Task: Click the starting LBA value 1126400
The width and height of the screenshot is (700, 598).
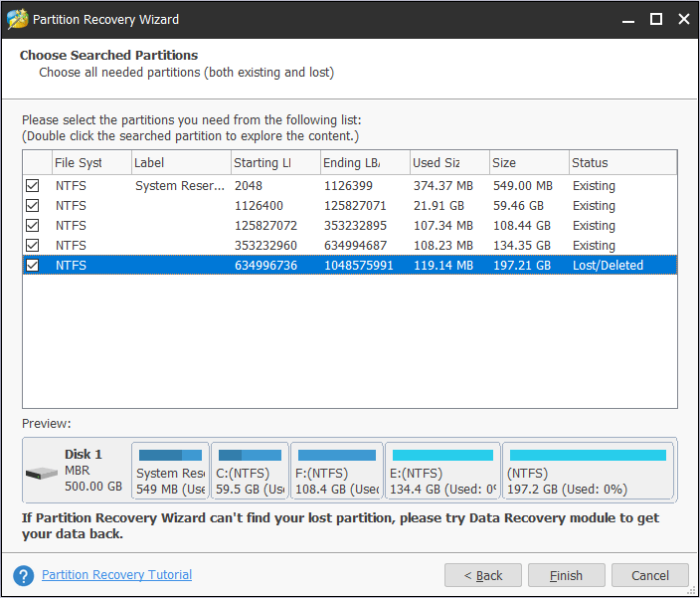Action: 259,206
